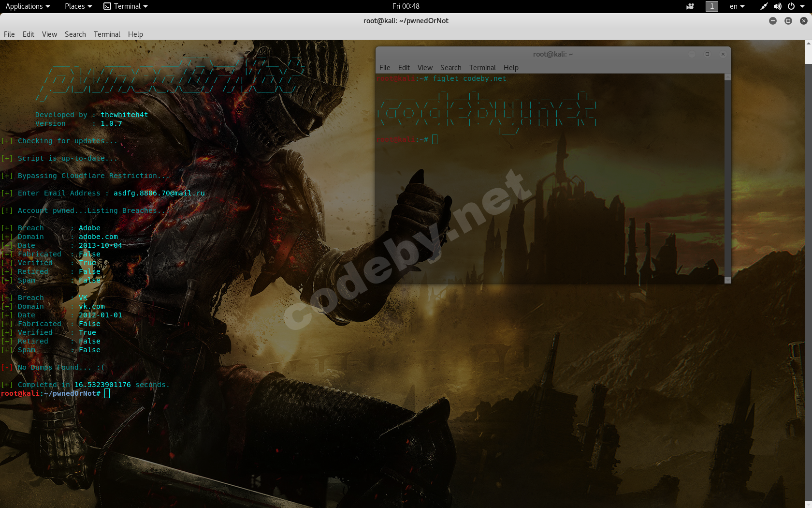This screenshot has height=508, width=812.
Task: Open Help menu in small root@kali window
Action: point(511,68)
